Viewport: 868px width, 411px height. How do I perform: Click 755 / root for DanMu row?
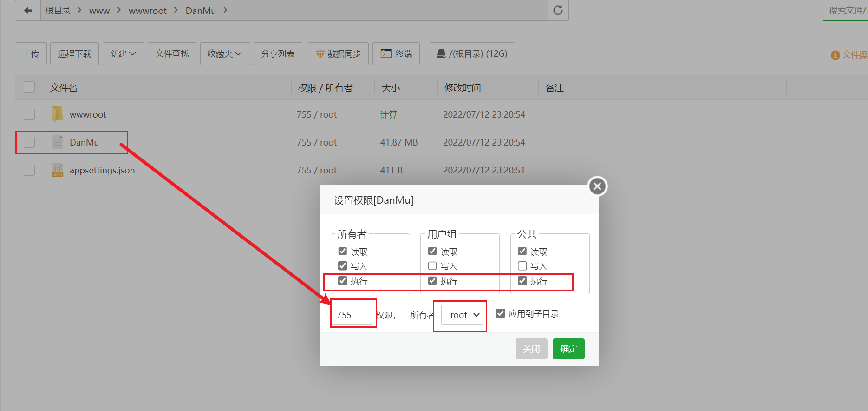coord(317,142)
